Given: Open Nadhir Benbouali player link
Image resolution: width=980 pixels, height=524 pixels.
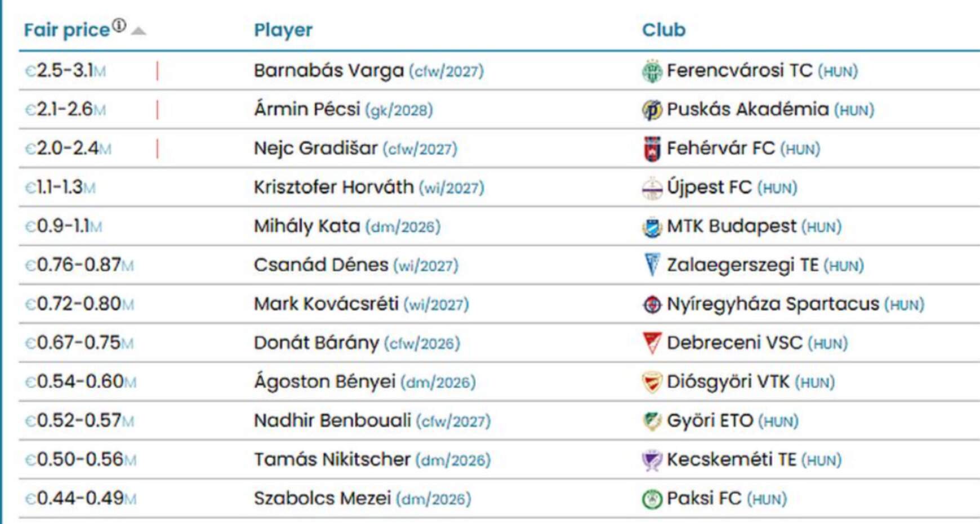Looking at the screenshot, I should (332, 420).
